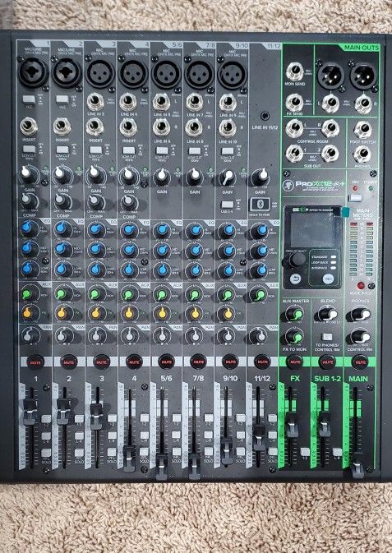Viewport: 392px width, 553px height.
Task: Toggle SUB 1-2 strip L-R assign button
Action: click(337, 451)
